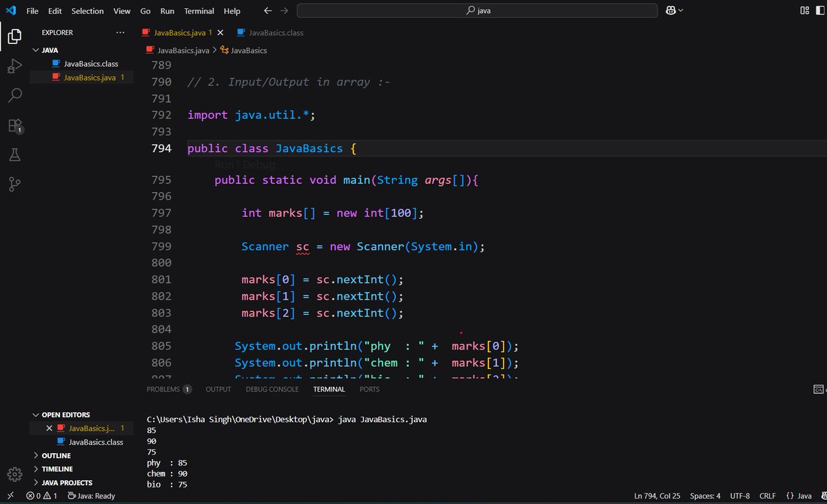The height and width of the screenshot is (504, 827).
Task: Open the Selection menu
Action: pyautogui.click(x=88, y=11)
